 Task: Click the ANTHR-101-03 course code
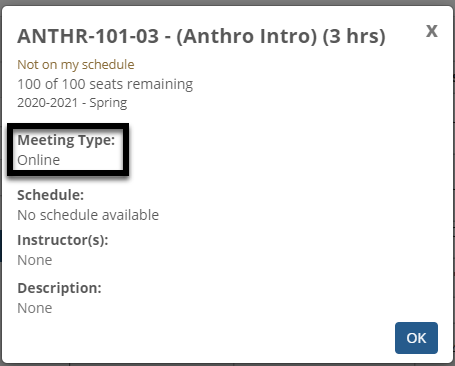tap(88, 36)
